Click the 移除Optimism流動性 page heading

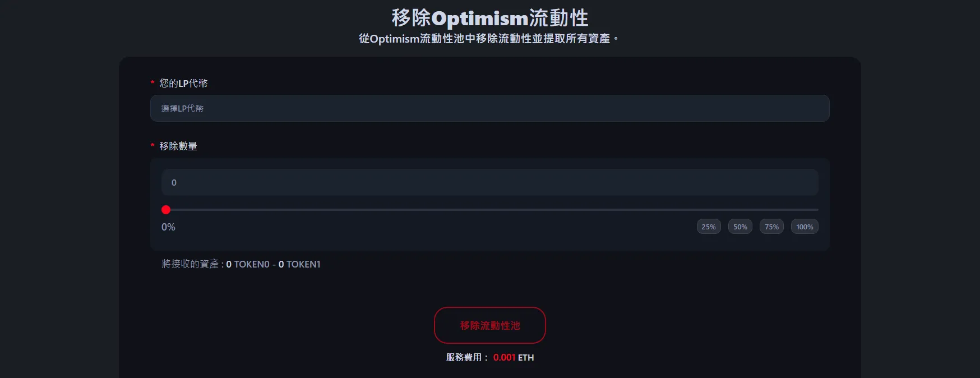tap(489, 18)
